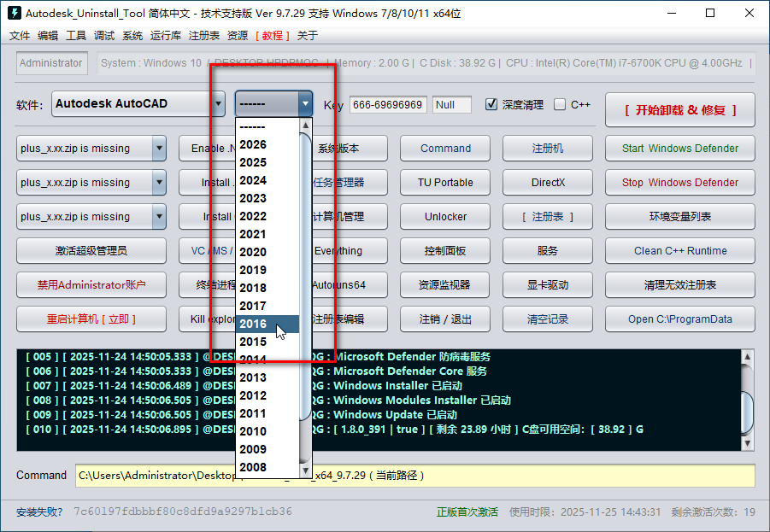Screen dimensions: 770x532
Task: Select 2017 in the version list
Action: point(267,306)
